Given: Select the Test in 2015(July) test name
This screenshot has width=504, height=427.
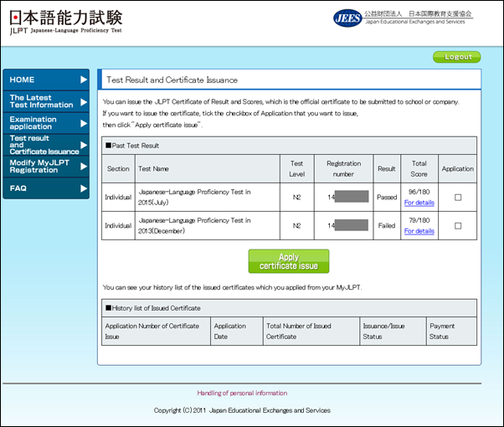Looking at the screenshot, I should [x=194, y=197].
